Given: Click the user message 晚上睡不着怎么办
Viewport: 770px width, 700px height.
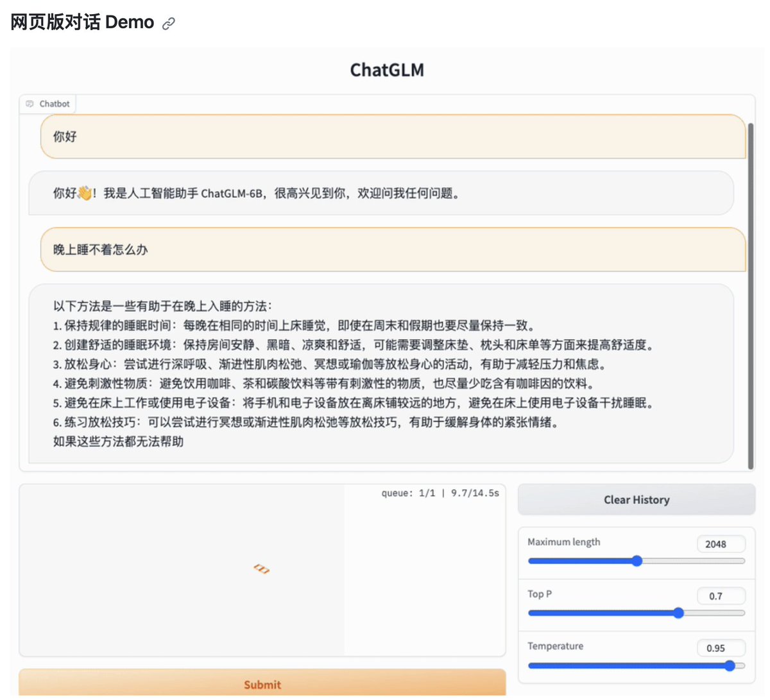Looking at the screenshot, I should point(393,250).
